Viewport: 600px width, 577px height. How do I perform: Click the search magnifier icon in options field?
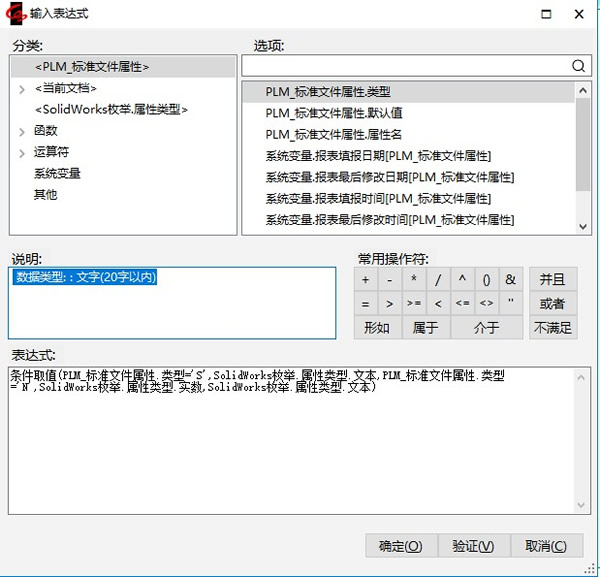tap(578, 66)
